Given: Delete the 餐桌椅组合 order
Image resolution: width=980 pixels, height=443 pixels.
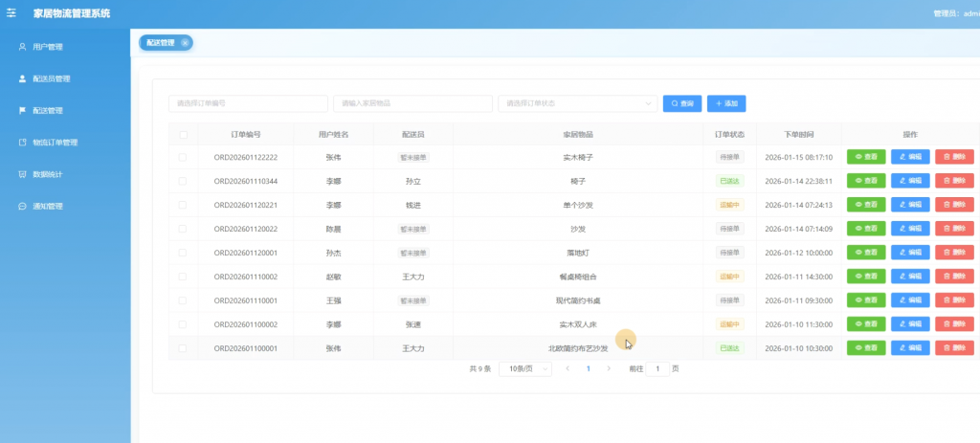Looking at the screenshot, I should pyautogui.click(x=954, y=276).
